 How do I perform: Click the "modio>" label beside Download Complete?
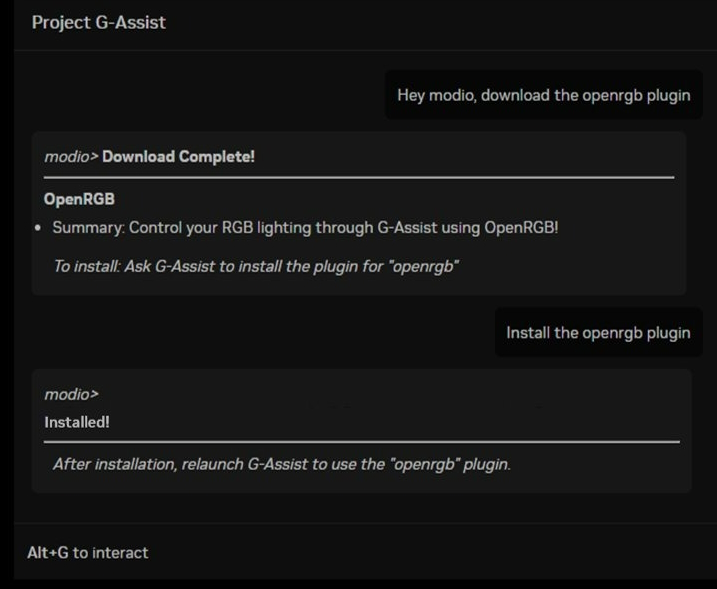[x=72, y=156]
